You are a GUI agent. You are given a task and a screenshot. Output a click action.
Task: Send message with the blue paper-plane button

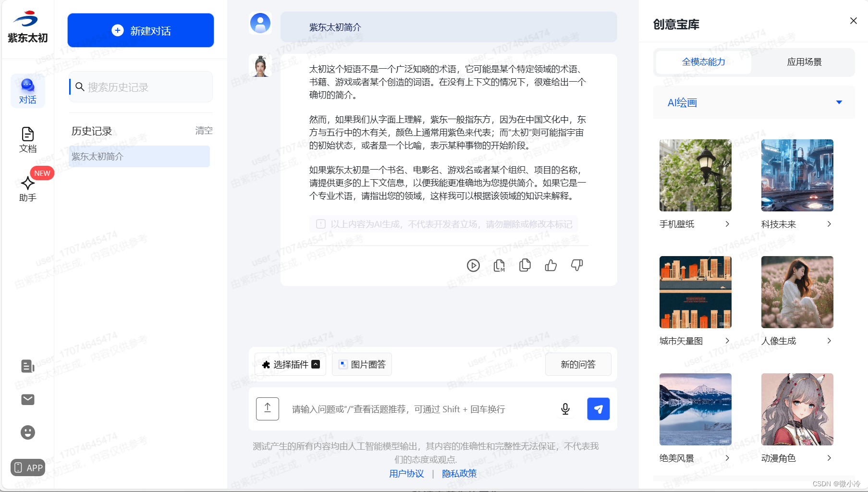tap(599, 409)
